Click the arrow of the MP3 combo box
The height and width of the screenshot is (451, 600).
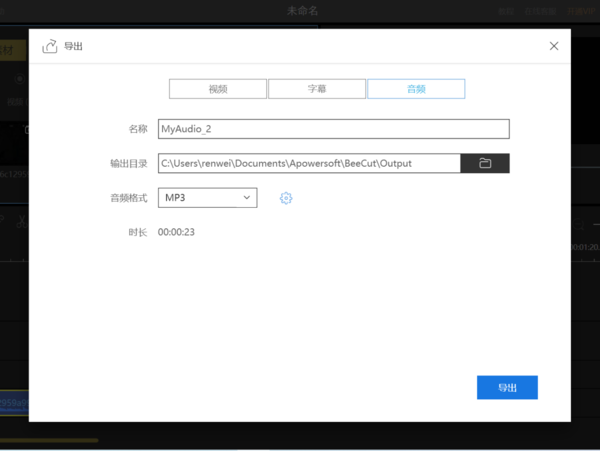click(246, 198)
